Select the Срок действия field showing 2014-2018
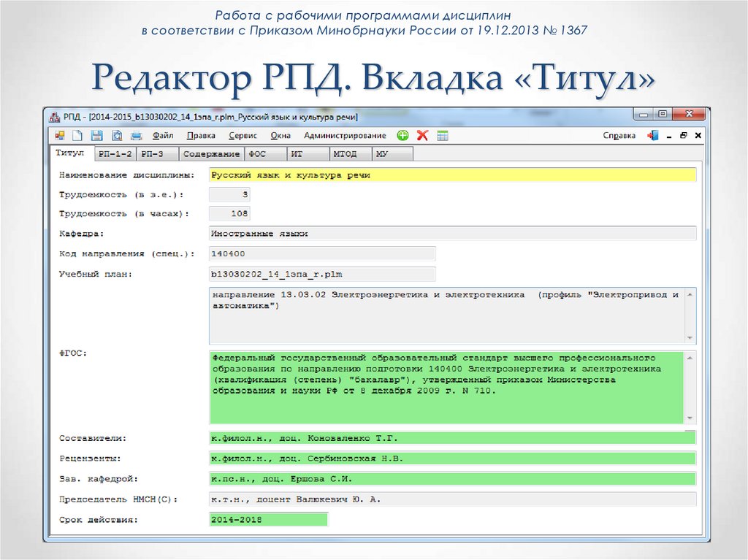 268,518
